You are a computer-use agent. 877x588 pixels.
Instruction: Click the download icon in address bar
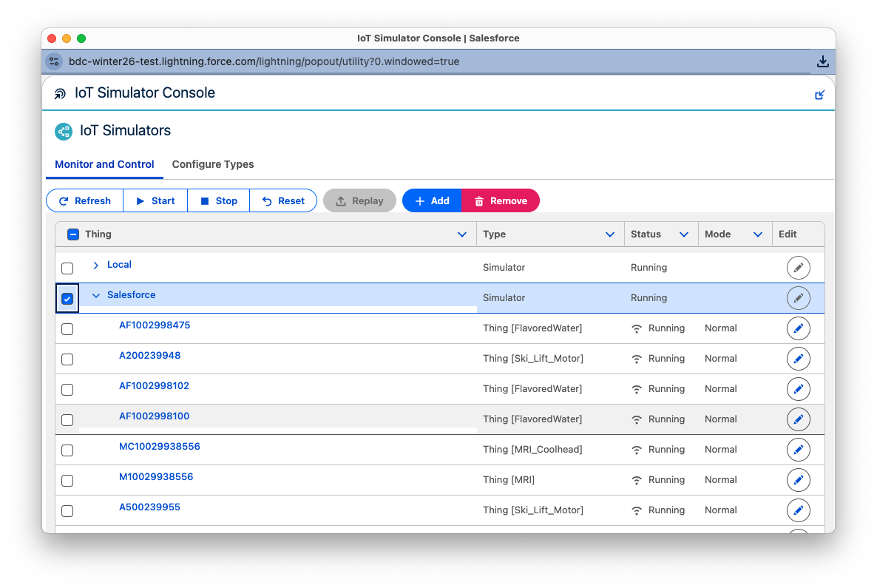pos(822,61)
